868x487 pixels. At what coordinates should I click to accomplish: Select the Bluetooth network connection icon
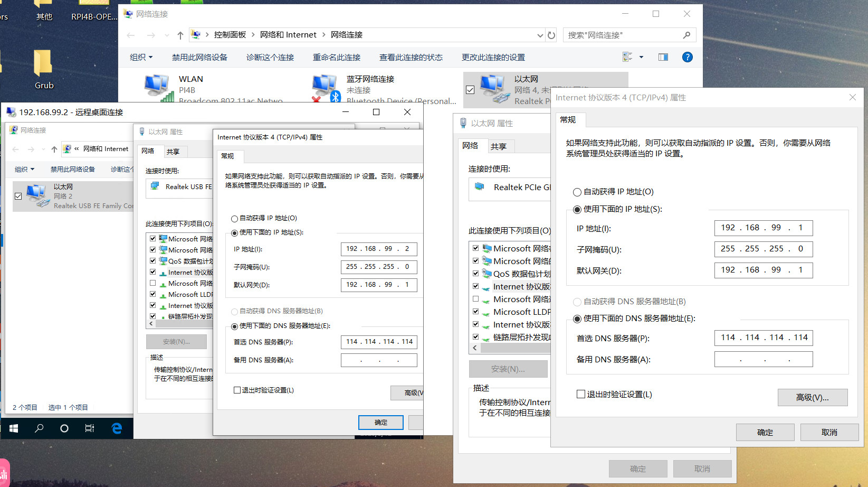[326, 88]
